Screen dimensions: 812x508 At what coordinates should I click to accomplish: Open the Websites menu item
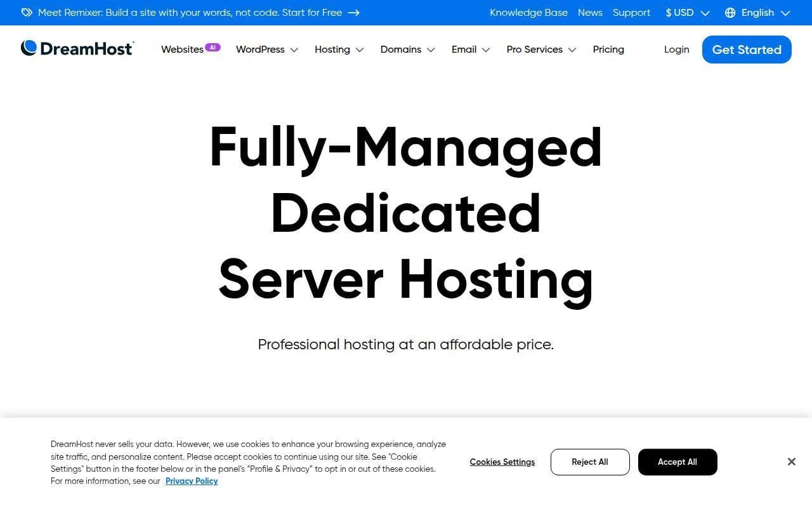tap(182, 50)
